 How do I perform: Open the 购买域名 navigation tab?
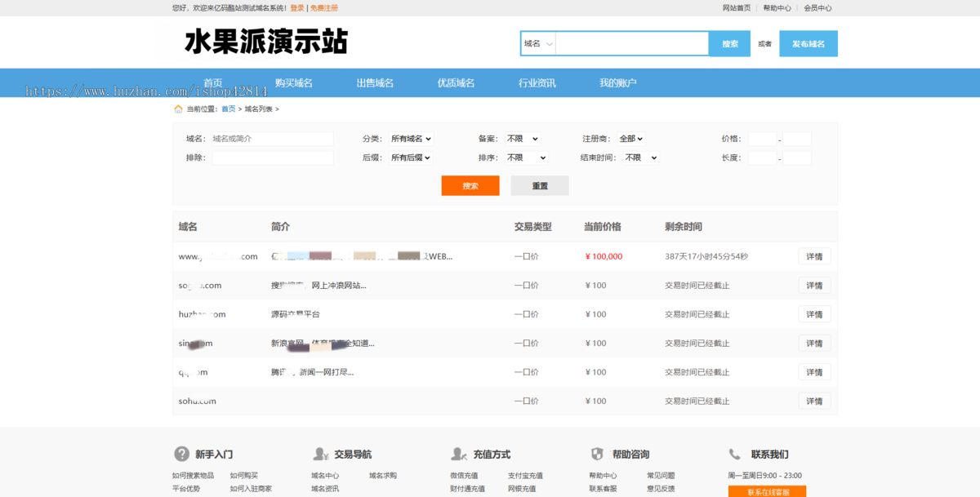point(294,82)
